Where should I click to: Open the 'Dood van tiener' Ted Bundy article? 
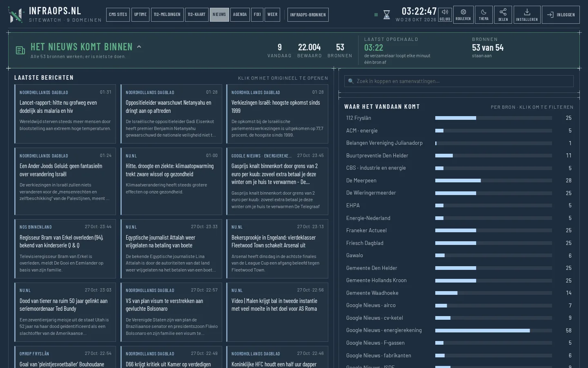pos(65,312)
